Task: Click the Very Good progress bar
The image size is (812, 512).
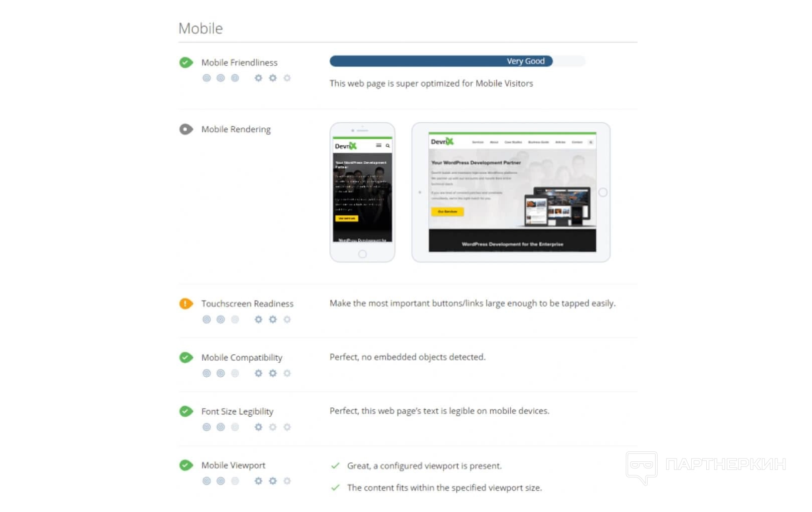Action: (x=457, y=61)
